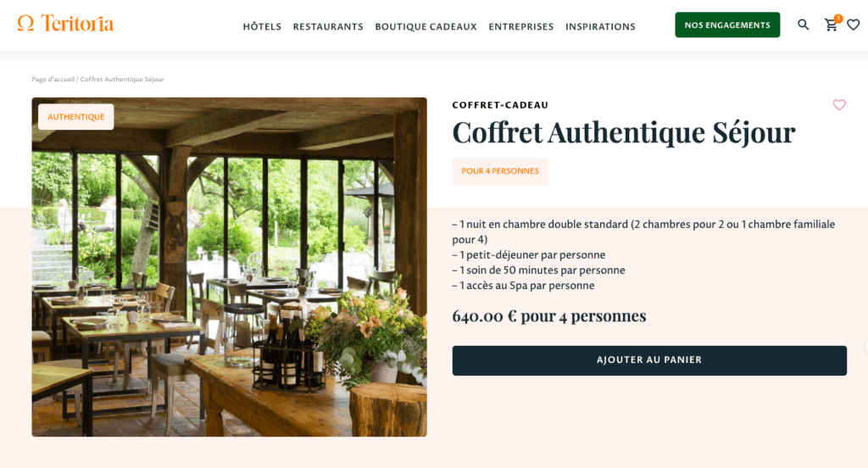
Task: Open the wishlist heart in header
Action: click(853, 25)
